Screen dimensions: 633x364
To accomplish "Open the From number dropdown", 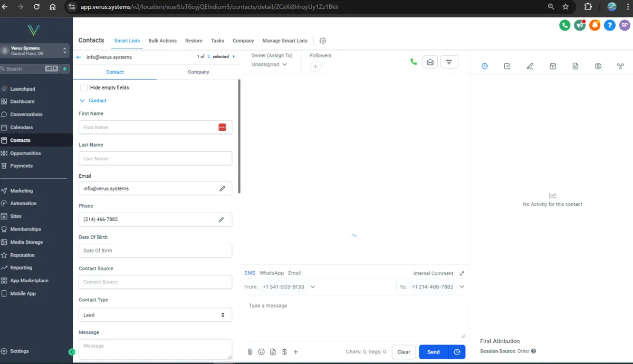I will click(289, 287).
